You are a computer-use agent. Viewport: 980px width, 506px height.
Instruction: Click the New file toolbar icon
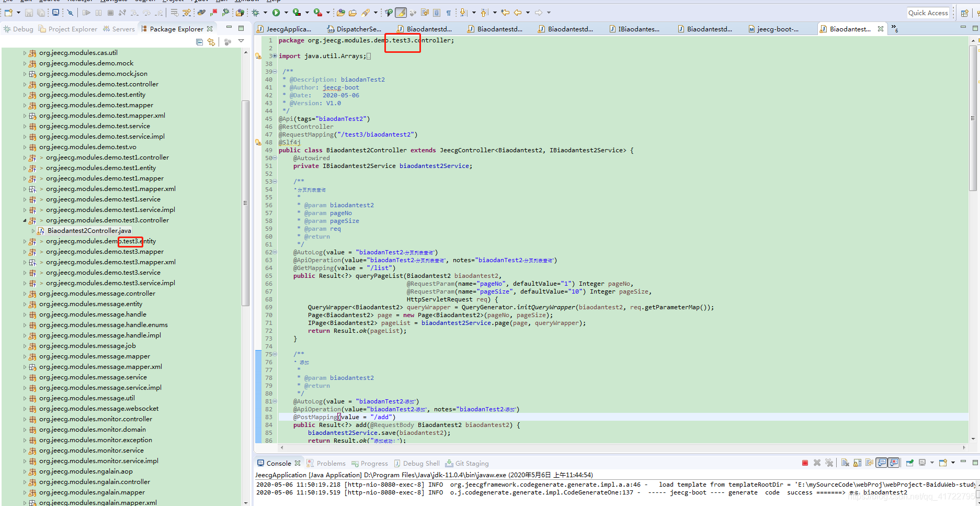[x=8, y=13]
